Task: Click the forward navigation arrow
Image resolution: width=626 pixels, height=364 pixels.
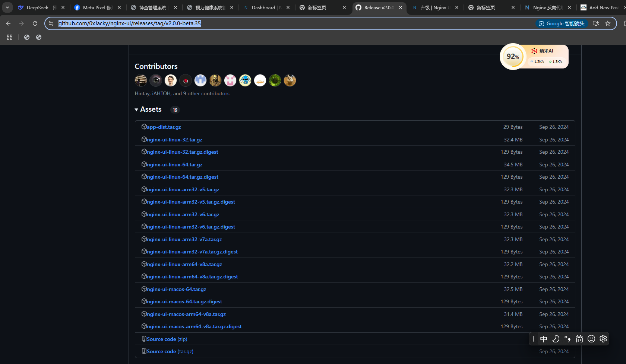Action: click(22, 23)
